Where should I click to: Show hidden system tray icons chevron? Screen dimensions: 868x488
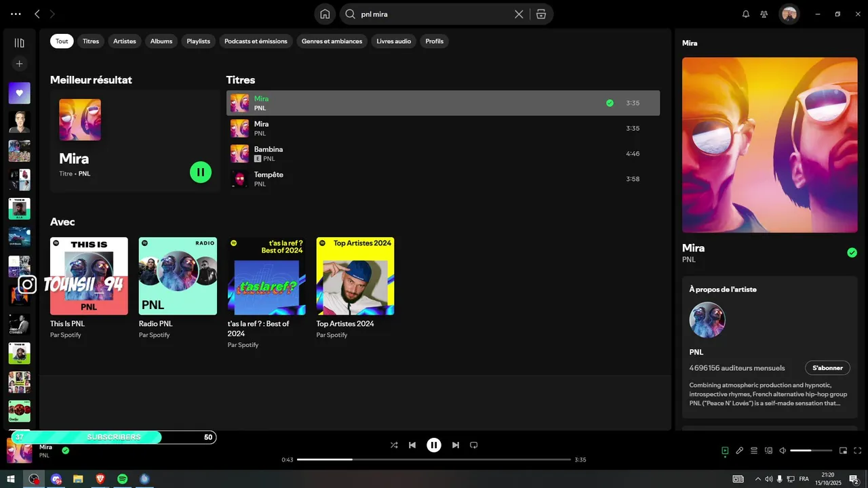[x=758, y=479]
